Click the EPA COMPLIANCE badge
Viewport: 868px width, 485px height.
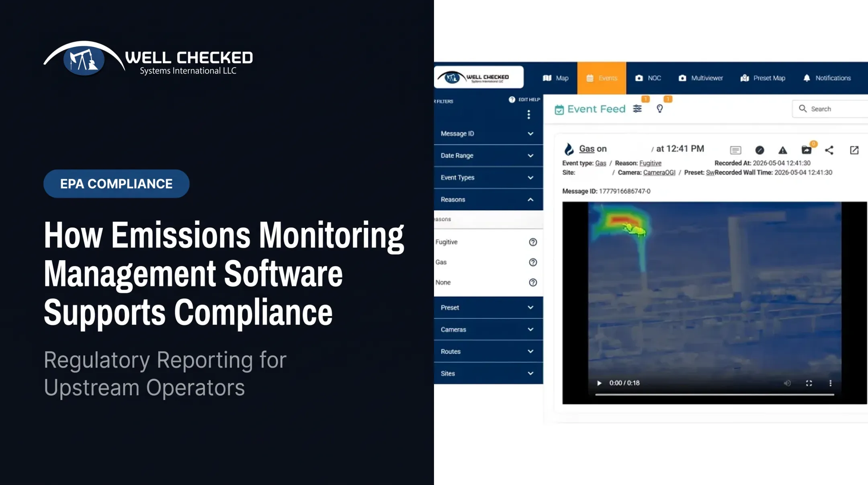point(117,184)
